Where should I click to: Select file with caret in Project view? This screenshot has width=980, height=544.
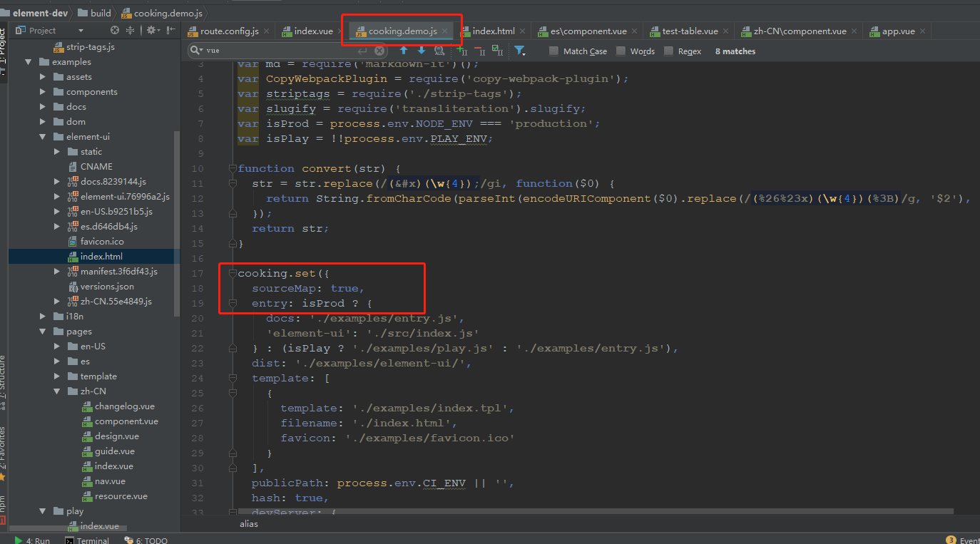(x=114, y=31)
